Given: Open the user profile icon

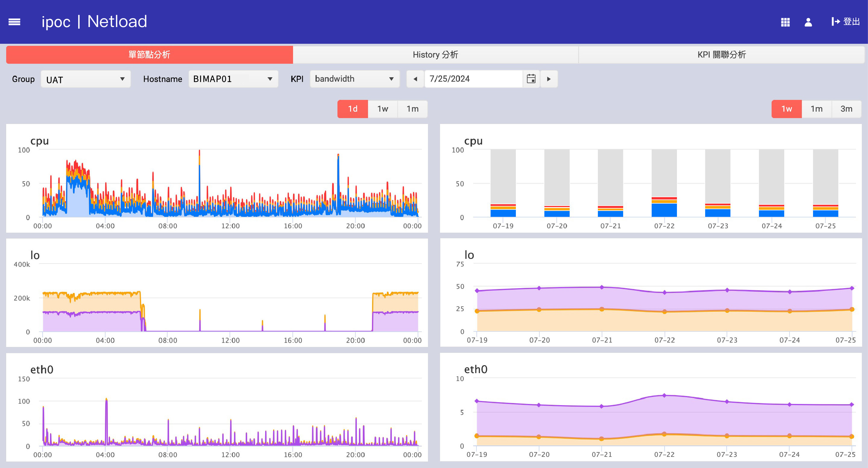Looking at the screenshot, I should (x=808, y=22).
